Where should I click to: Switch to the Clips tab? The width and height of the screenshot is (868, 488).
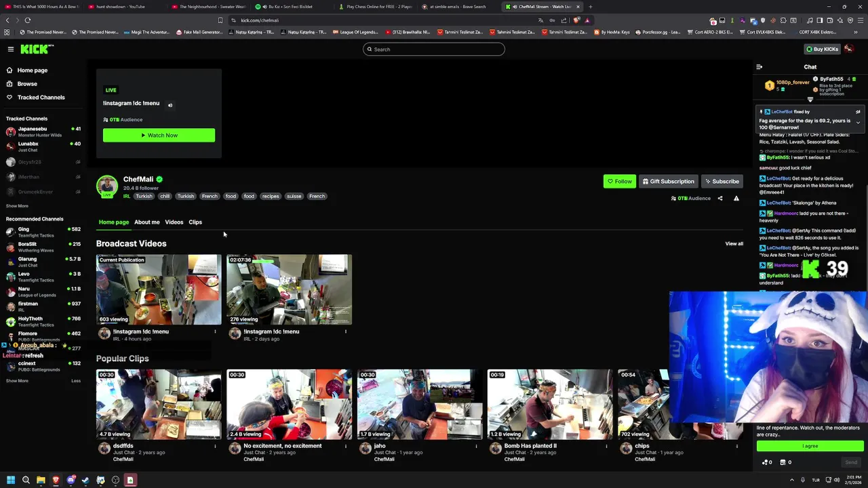pos(195,222)
